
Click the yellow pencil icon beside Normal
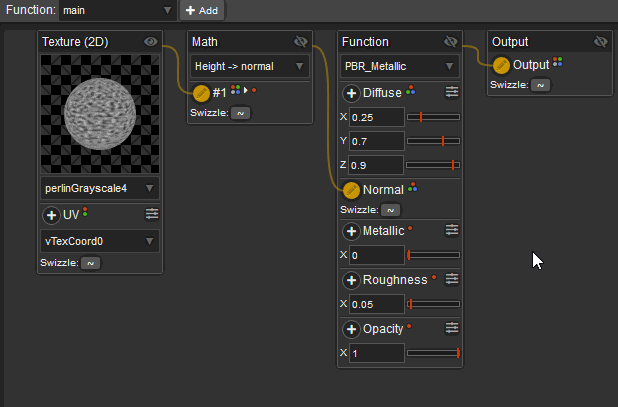(351, 190)
